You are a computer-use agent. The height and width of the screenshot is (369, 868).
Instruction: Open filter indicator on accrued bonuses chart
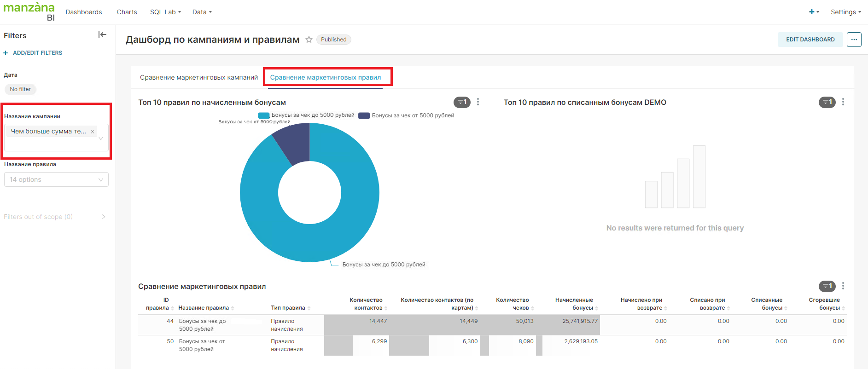(462, 102)
